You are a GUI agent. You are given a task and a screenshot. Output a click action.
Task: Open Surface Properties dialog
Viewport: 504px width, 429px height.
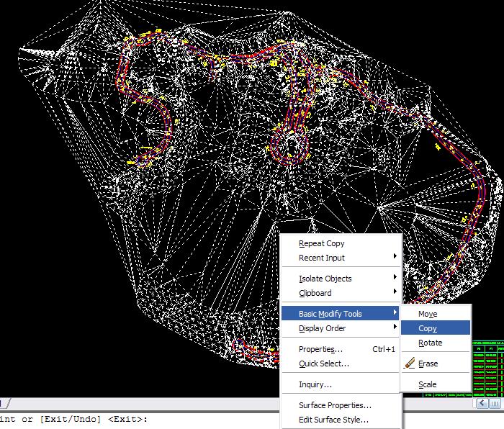pyautogui.click(x=335, y=405)
